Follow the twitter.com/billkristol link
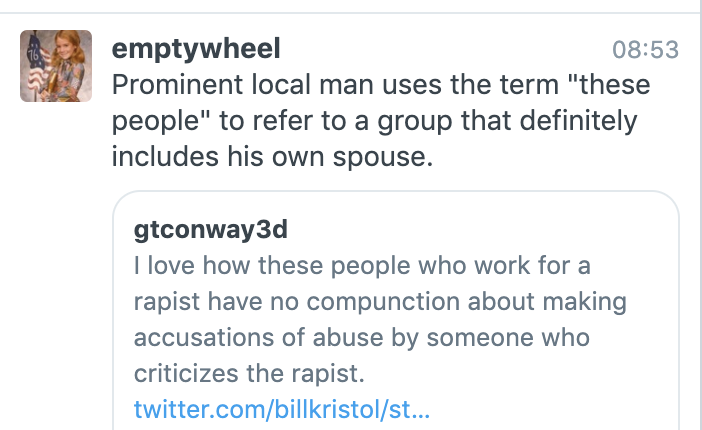This screenshot has width=702, height=430. [282, 409]
